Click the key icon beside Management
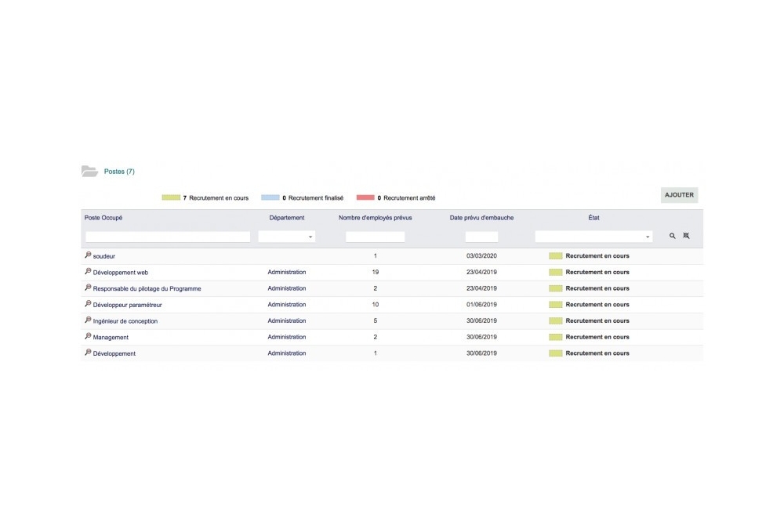Viewport: 784px width, 532px height. click(x=88, y=337)
